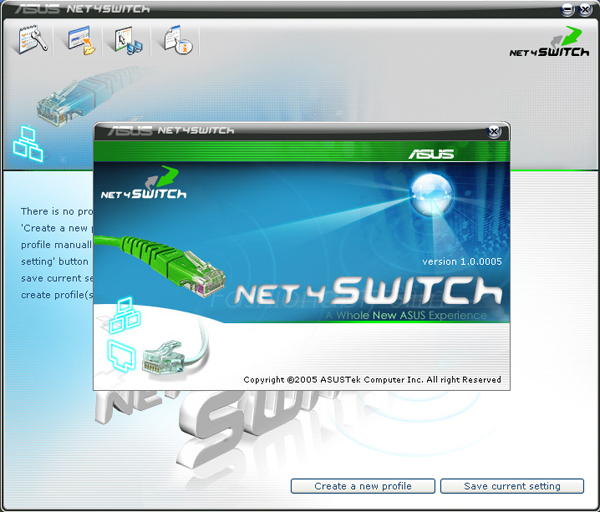This screenshot has width=600, height=512.
Task: Open the profile settings wrench icon
Action: point(33,39)
